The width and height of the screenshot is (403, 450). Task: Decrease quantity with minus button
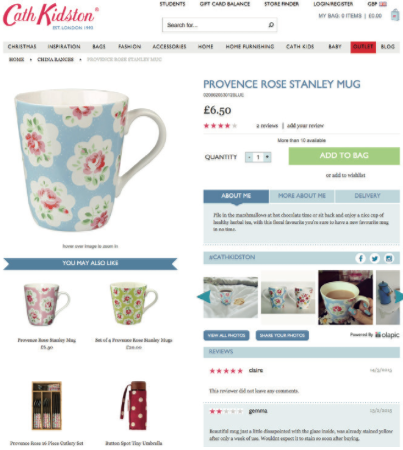point(249,157)
